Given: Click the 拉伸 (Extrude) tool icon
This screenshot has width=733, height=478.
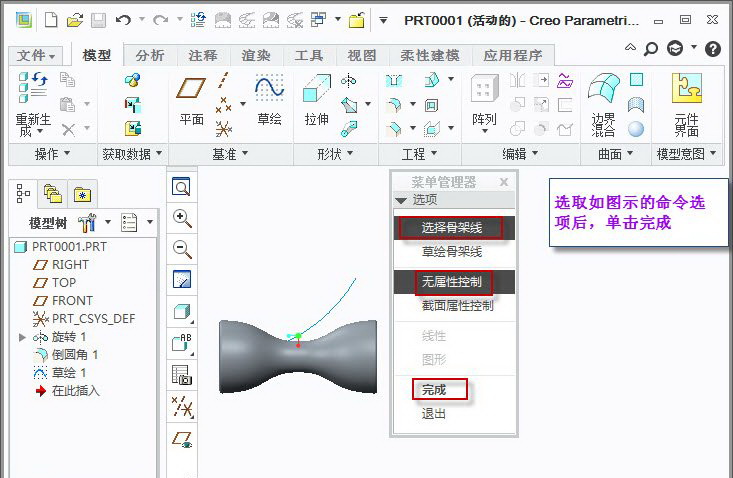Looking at the screenshot, I should [x=316, y=92].
